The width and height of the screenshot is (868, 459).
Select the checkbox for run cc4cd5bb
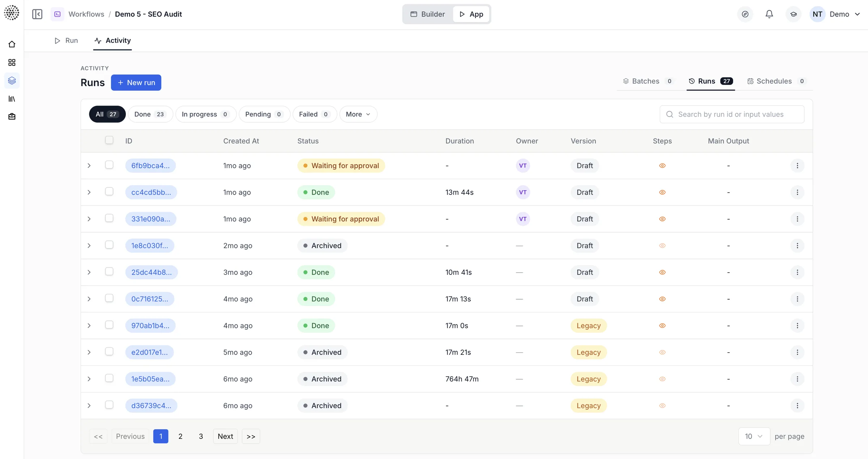point(109,192)
